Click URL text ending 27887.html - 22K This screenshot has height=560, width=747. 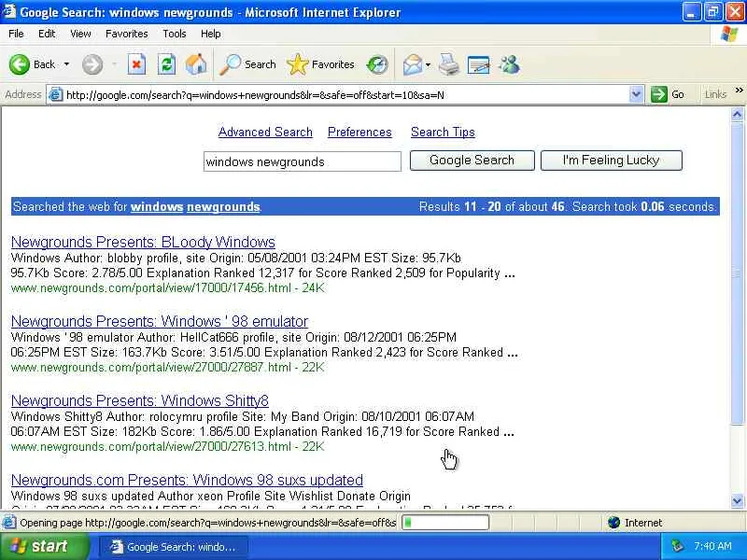[x=167, y=368]
